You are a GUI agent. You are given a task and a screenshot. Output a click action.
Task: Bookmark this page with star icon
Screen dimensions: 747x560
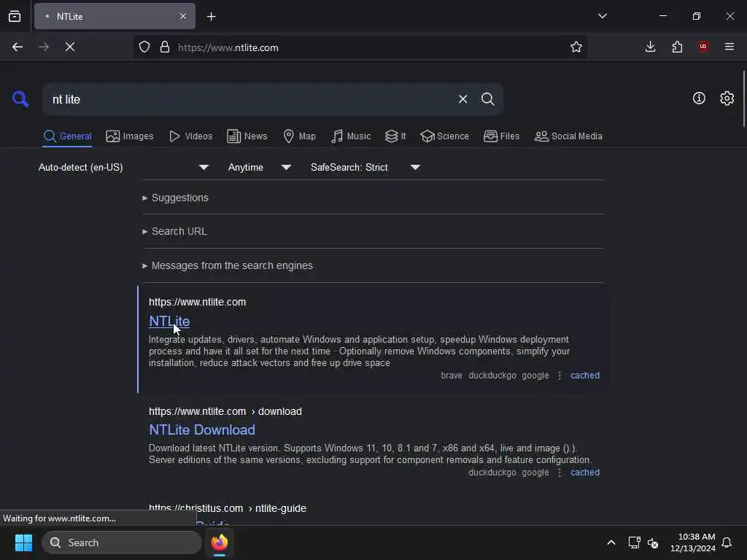576,47
